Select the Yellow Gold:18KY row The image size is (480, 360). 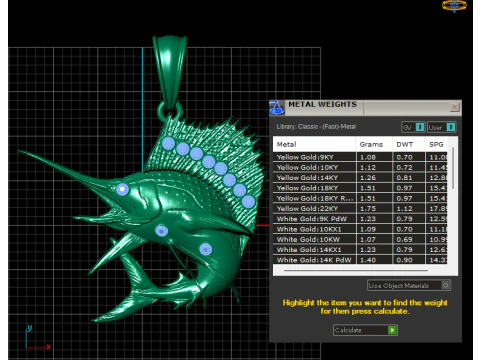(360, 188)
